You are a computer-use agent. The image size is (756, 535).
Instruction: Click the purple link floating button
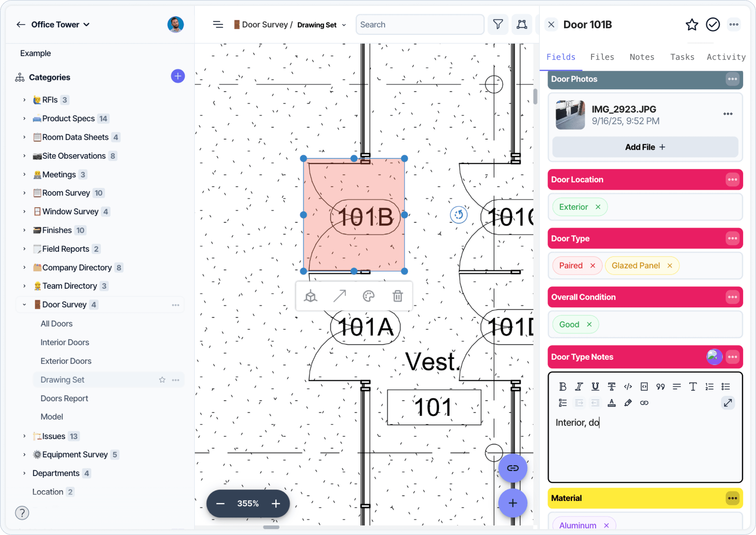(x=513, y=468)
